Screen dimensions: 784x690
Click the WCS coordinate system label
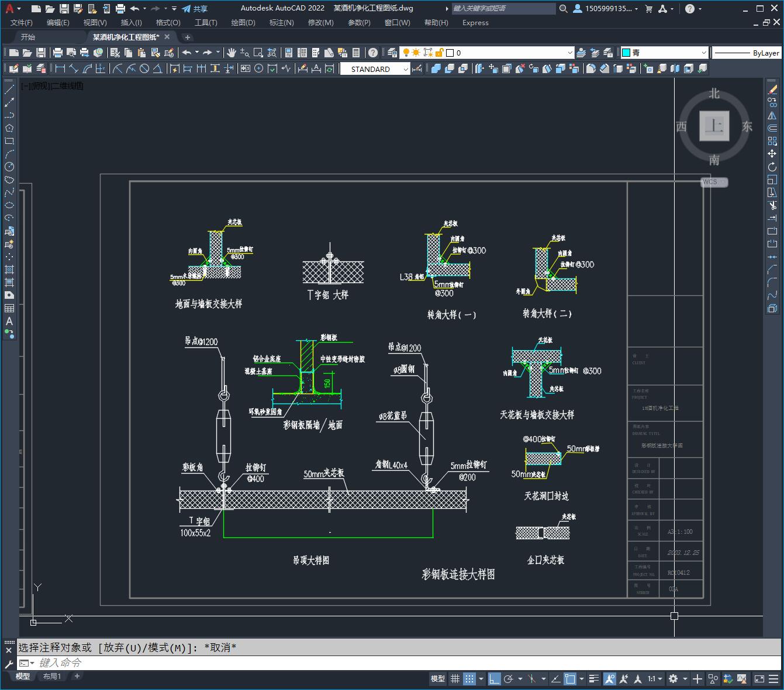click(714, 182)
